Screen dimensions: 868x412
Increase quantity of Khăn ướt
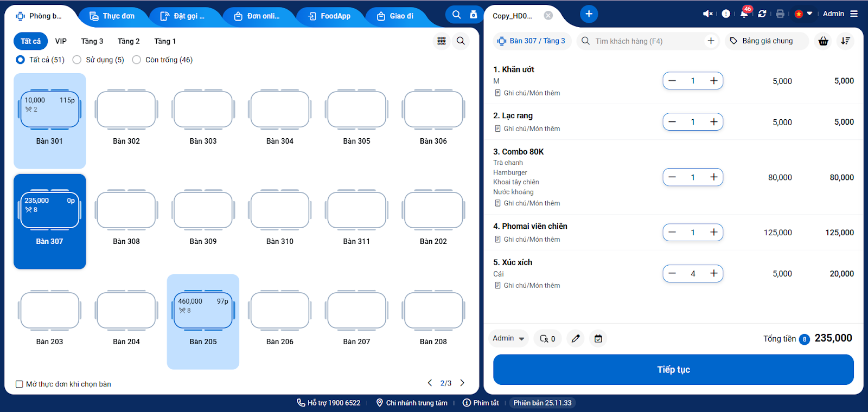click(x=714, y=81)
